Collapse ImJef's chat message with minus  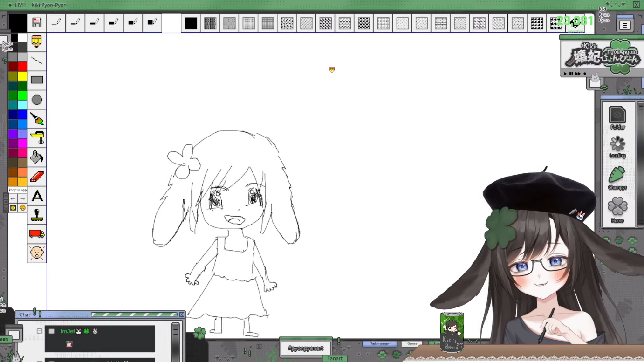pos(40,331)
